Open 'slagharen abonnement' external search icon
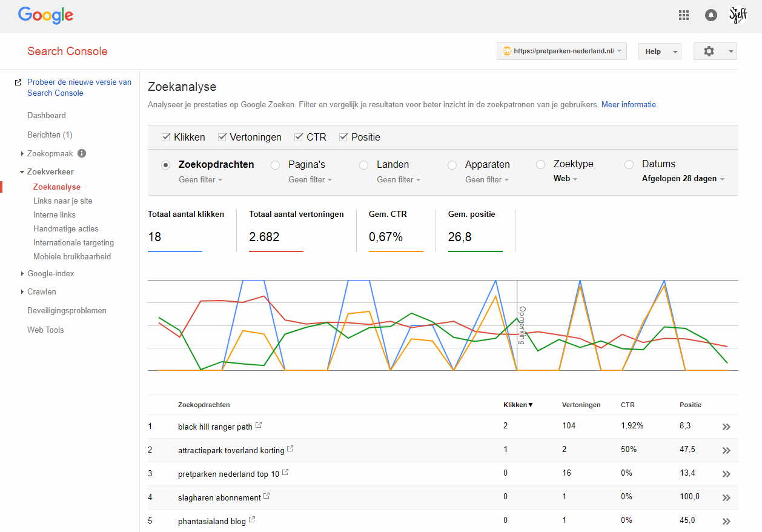Viewport: 762px width, 532px height. 267,496
